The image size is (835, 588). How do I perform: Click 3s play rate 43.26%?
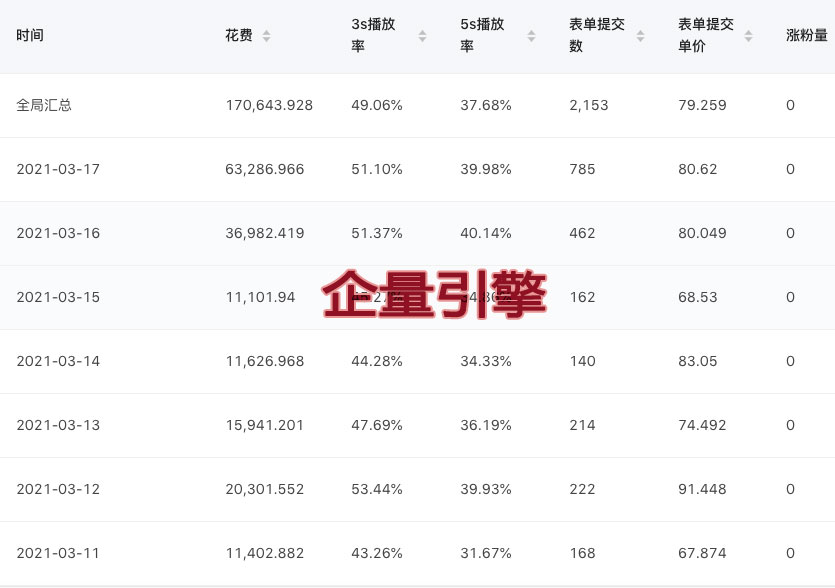tap(376, 553)
